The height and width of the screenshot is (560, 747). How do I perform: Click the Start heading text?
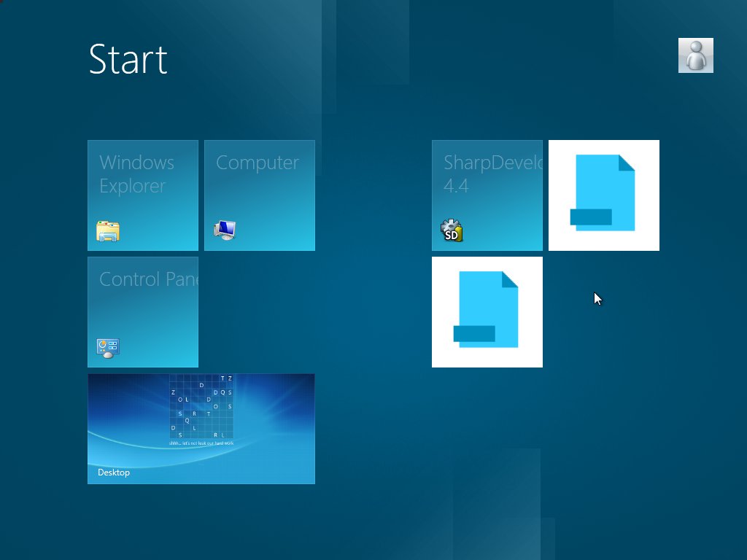point(128,59)
